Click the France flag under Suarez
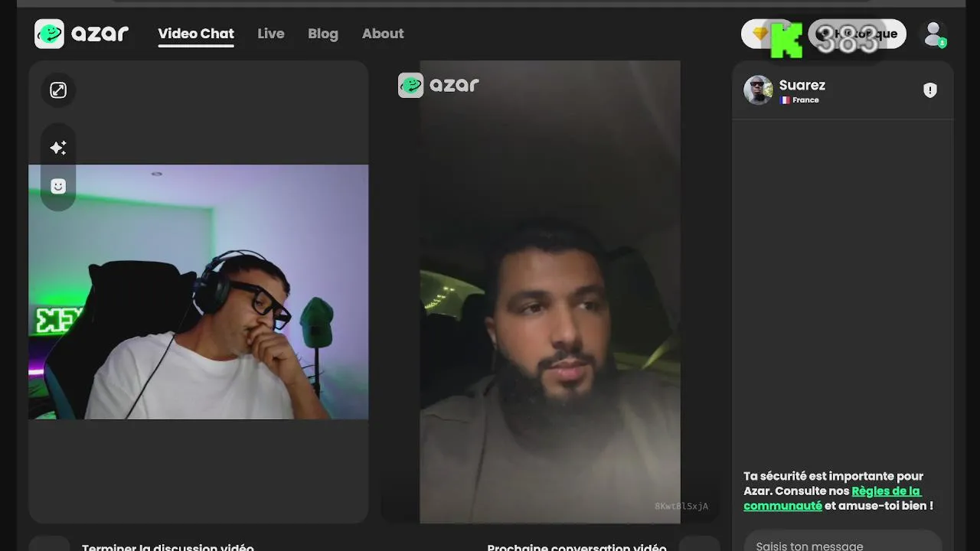980x551 pixels. 785,100
